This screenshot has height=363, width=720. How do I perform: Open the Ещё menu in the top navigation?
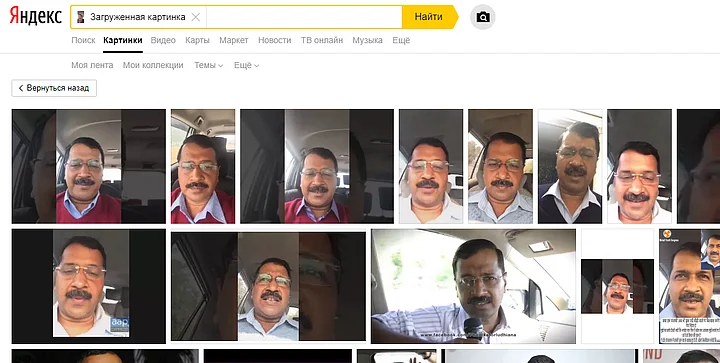401,40
